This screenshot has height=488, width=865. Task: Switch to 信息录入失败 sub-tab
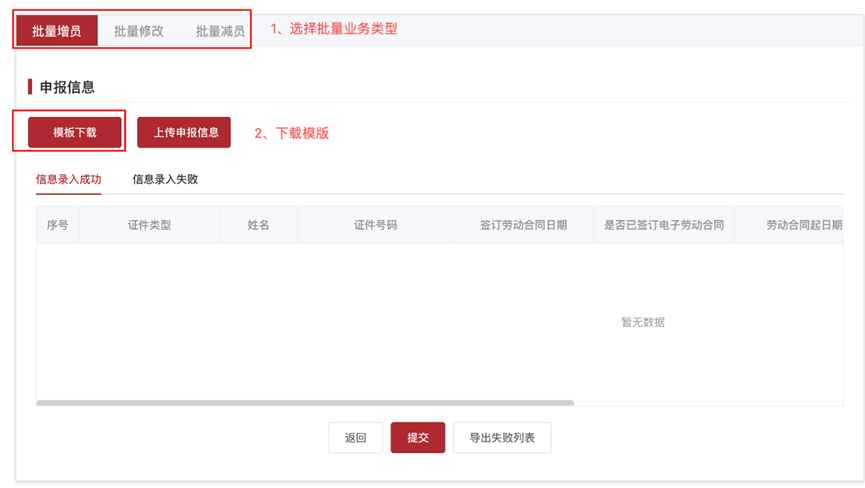pyautogui.click(x=165, y=180)
